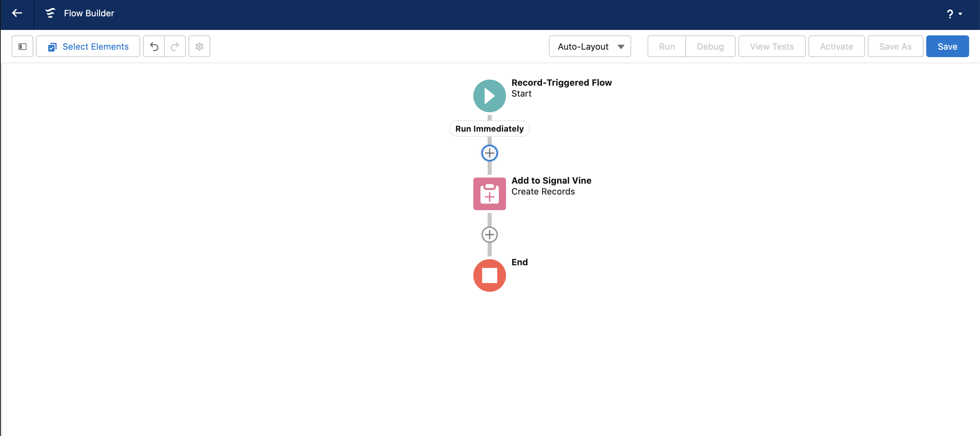This screenshot has height=436, width=980.
Task: Click the Record-Triggered Flow label
Action: [x=561, y=83]
